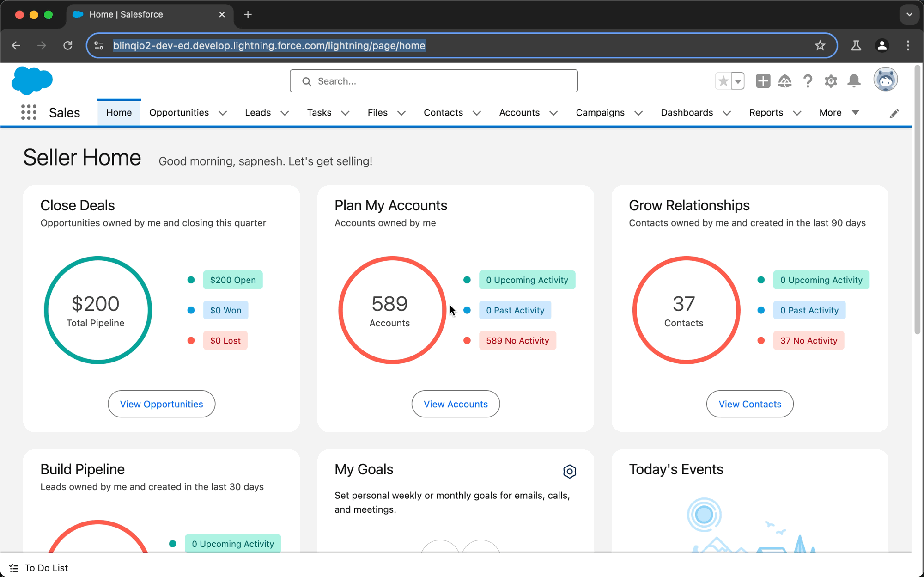Click 0 Upcoming Activity in Plan My Accounts
This screenshot has height=577, width=924.
(527, 280)
